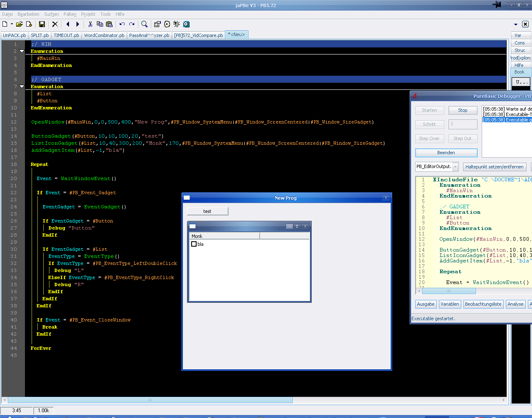Click the Haltepunkt setzen/entfernen button

(x=495, y=167)
